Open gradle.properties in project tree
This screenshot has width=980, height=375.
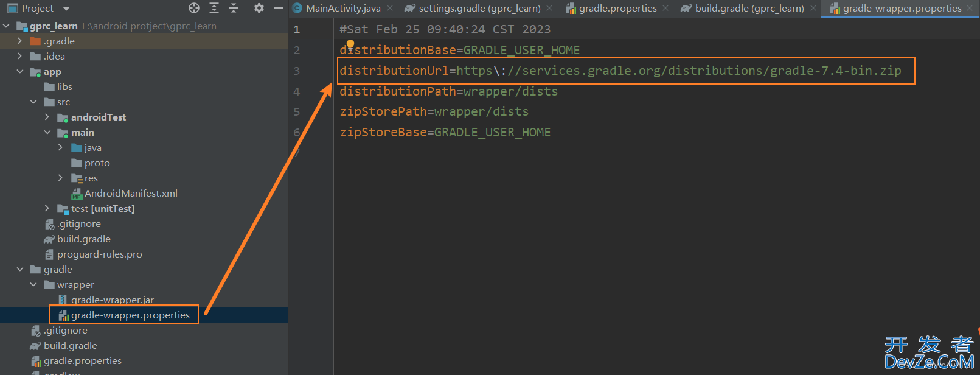83,361
